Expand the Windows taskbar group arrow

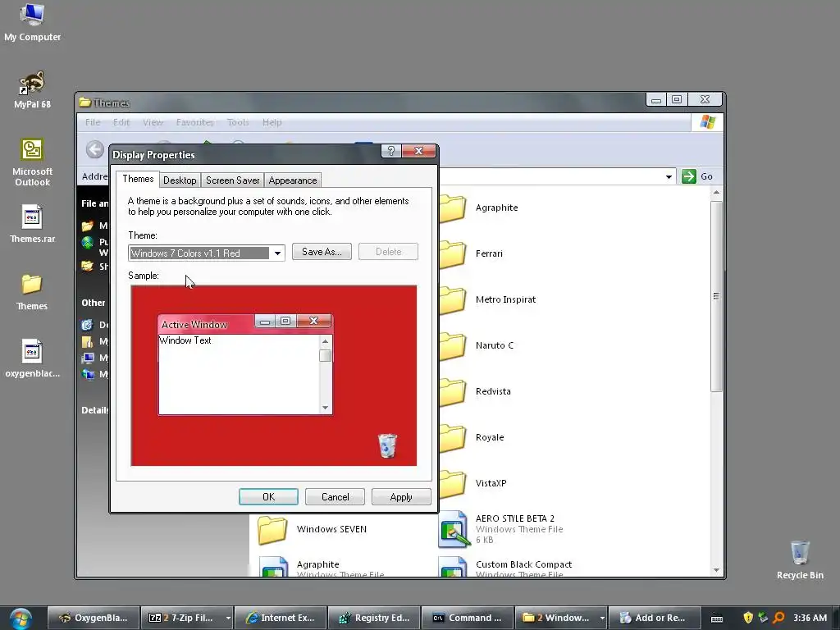(602, 618)
